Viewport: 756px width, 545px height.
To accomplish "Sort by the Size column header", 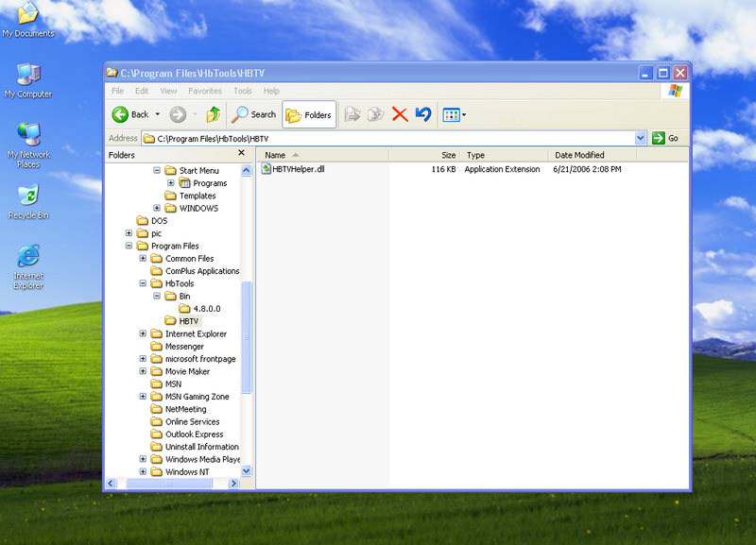I will (x=424, y=155).
